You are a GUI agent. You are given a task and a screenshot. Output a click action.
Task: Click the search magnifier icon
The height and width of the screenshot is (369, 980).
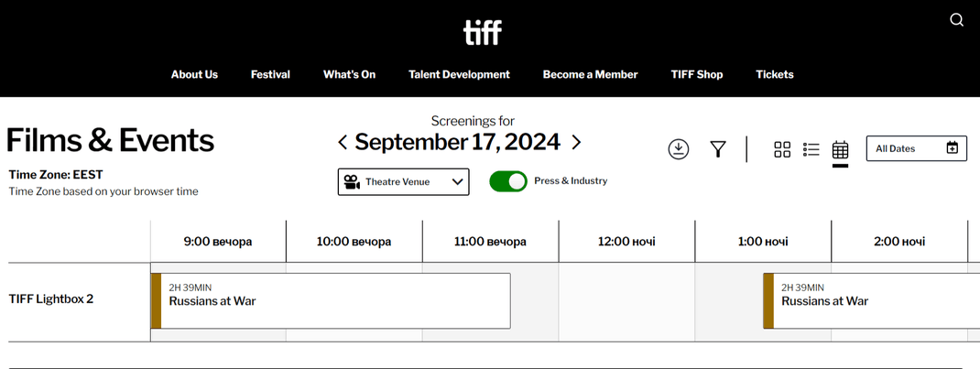(x=956, y=20)
